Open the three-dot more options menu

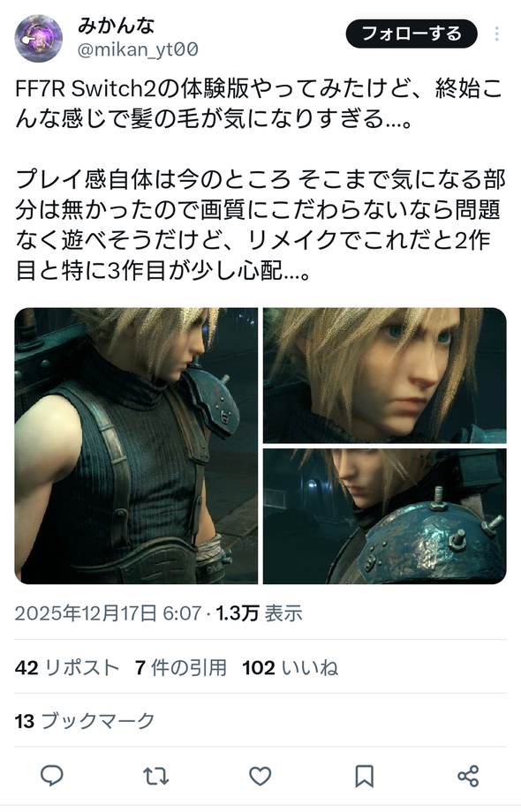[496, 34]
